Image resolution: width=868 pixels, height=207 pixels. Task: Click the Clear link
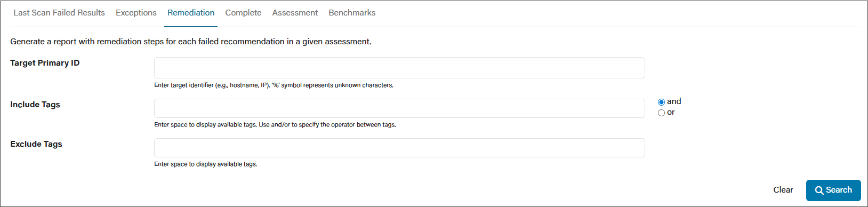pos(783,190)
